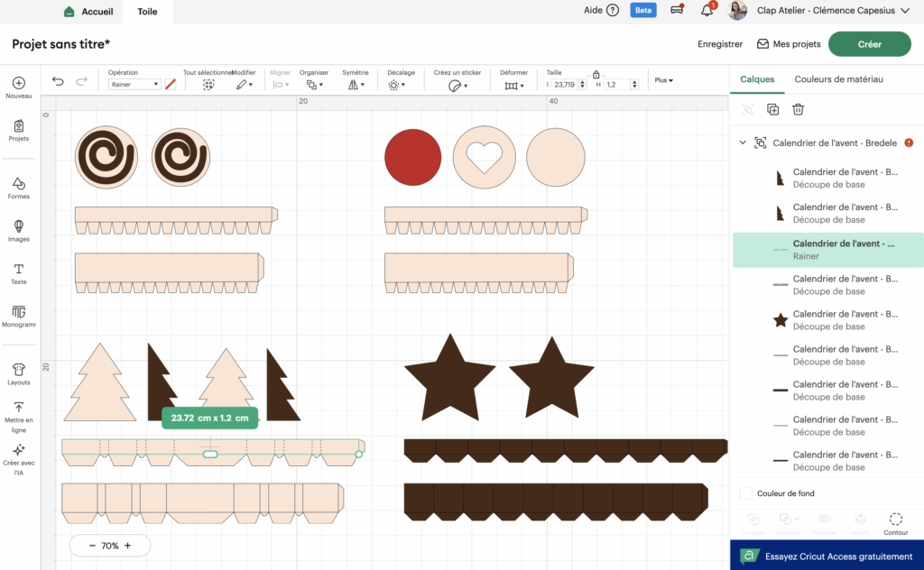Delete the selected layer with the trash icon
This screenshot has height=570, width=924.
coord(798,109)
